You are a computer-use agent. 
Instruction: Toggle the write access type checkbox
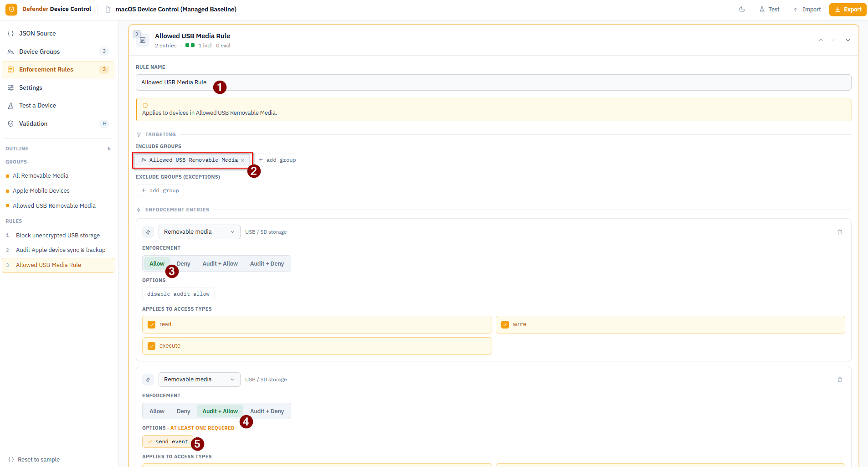505,324
